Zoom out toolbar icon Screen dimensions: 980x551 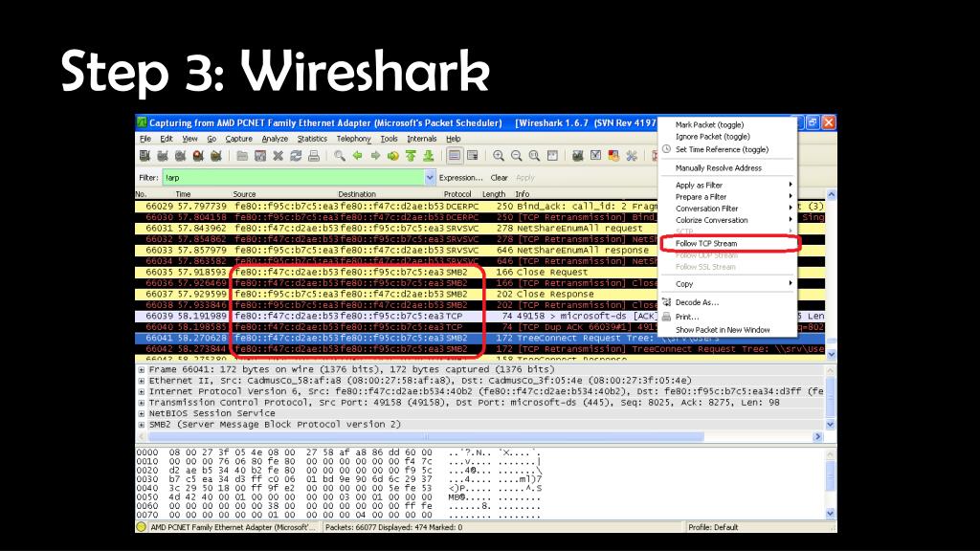[516, 156]
